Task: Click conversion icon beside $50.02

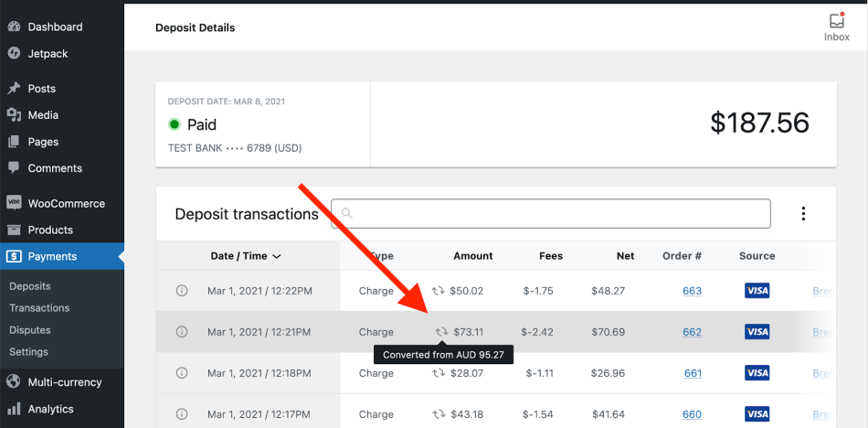Action: (439, 291)
